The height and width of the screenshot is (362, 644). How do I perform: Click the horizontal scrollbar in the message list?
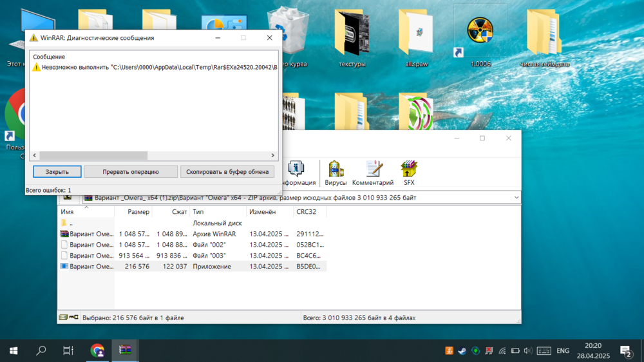coord(93,156)
